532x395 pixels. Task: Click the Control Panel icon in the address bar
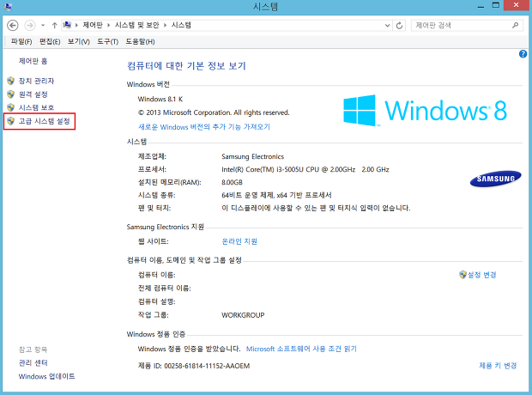point(67,25)
